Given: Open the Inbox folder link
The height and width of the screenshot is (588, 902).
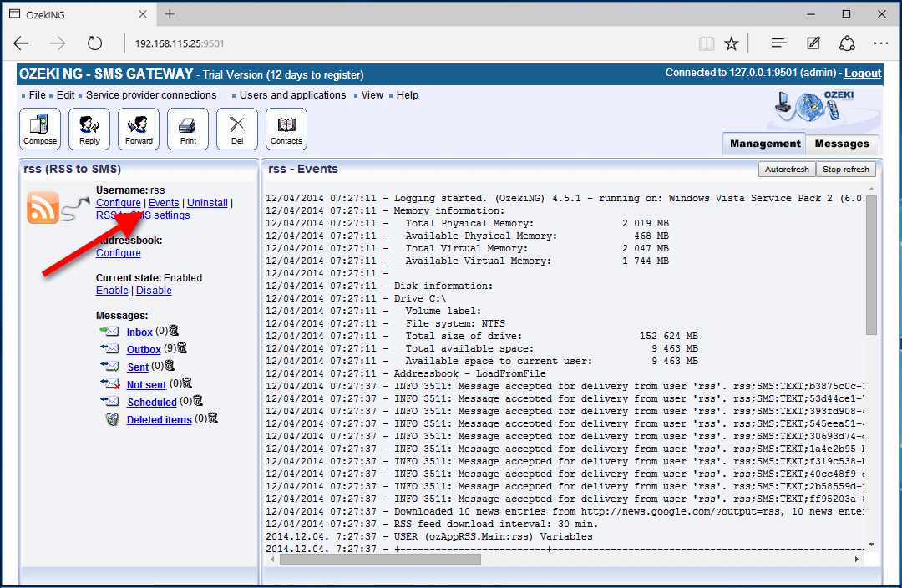Looking at the screenshot, I should pos(139,332).
